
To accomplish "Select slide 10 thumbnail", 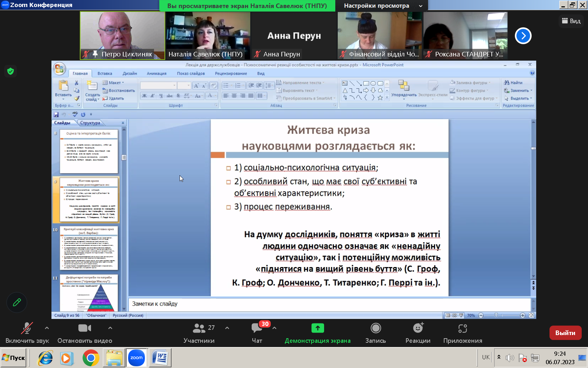I will (x=89, y=248).
